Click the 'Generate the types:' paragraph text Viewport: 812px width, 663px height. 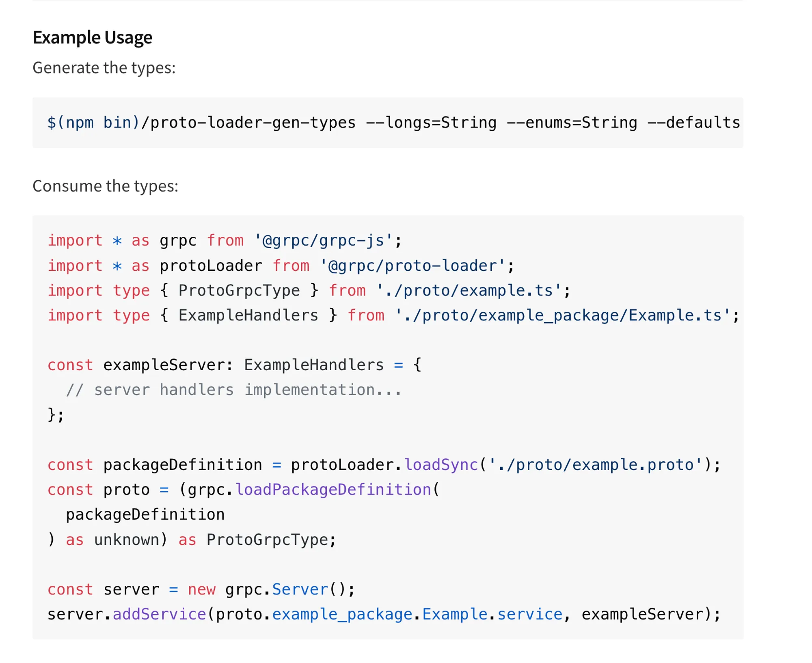(104, 68)
